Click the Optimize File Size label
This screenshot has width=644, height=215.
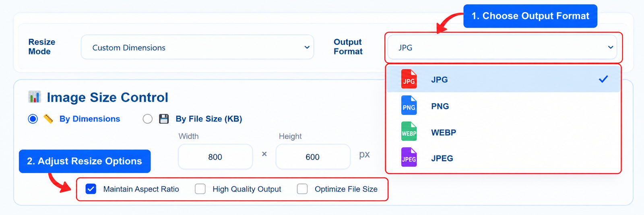click(346, 189)
